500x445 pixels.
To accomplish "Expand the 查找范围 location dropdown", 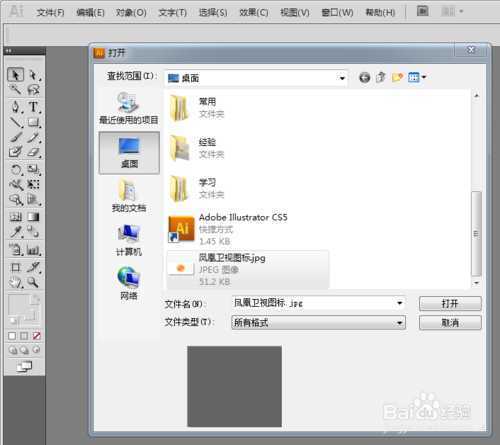I will pyautogui.click(x=342, y=78).
